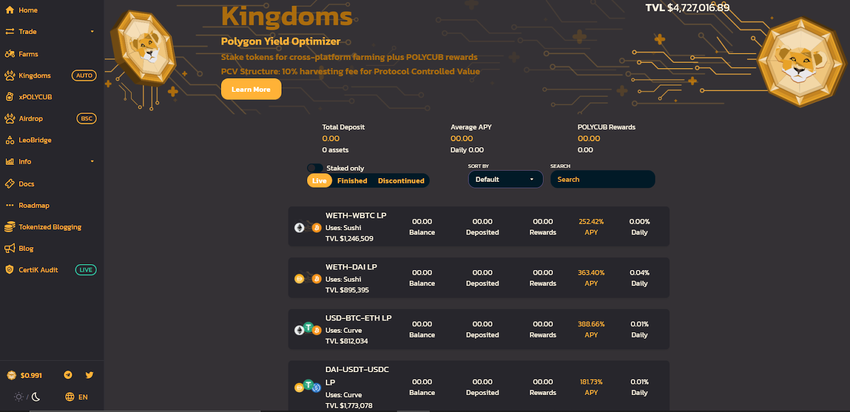This screenshot has width=850, height=412.
Task: Click the Airdrop paw icon
Action: coord(9,118)
